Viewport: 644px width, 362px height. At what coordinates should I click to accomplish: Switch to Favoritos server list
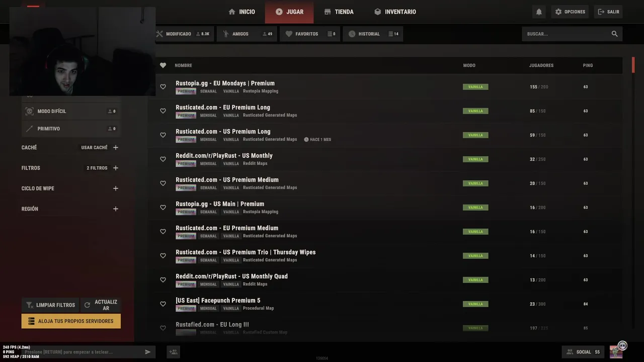click(310, 34)
